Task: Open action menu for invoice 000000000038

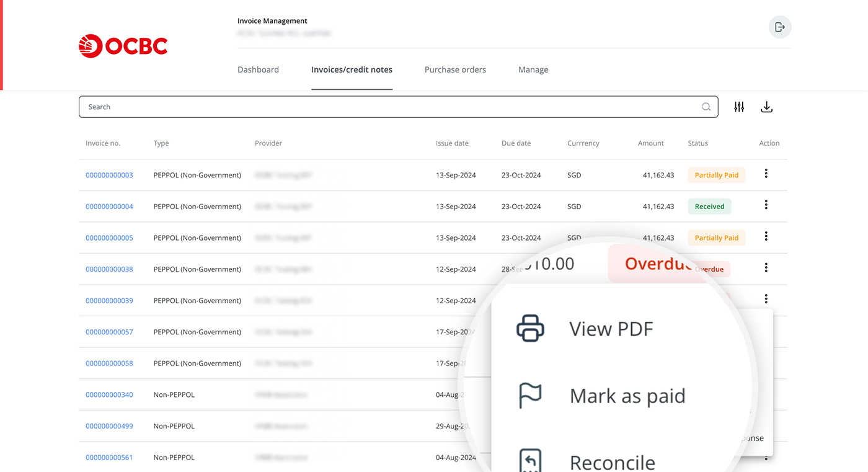Action: click(766, 267)
